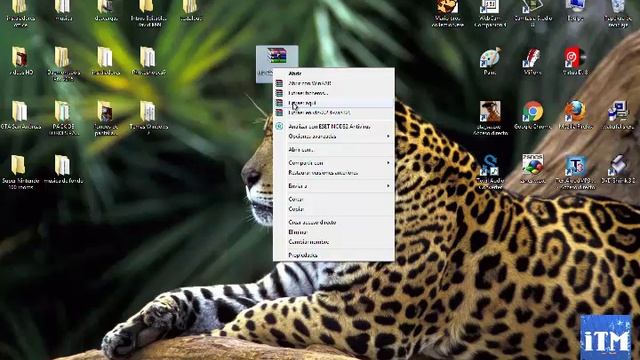Open the 'fondos de pantalla' folder
This screenshot has width=640, height=360.
pos(105,111)
